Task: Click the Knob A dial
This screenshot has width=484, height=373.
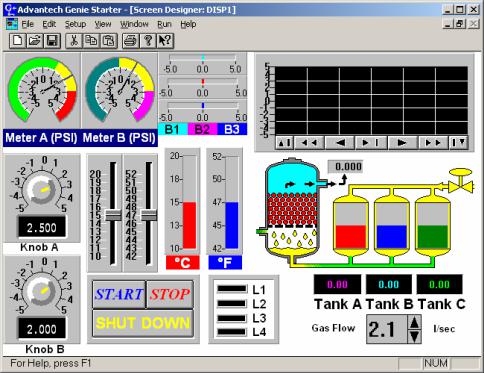Action: coord(41,191)
